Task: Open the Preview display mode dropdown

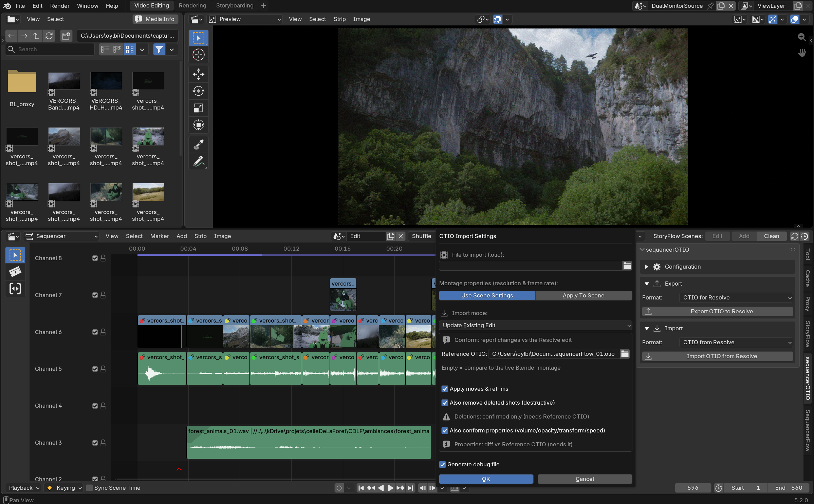Action: pyautogui.click(x=245, y=19)
